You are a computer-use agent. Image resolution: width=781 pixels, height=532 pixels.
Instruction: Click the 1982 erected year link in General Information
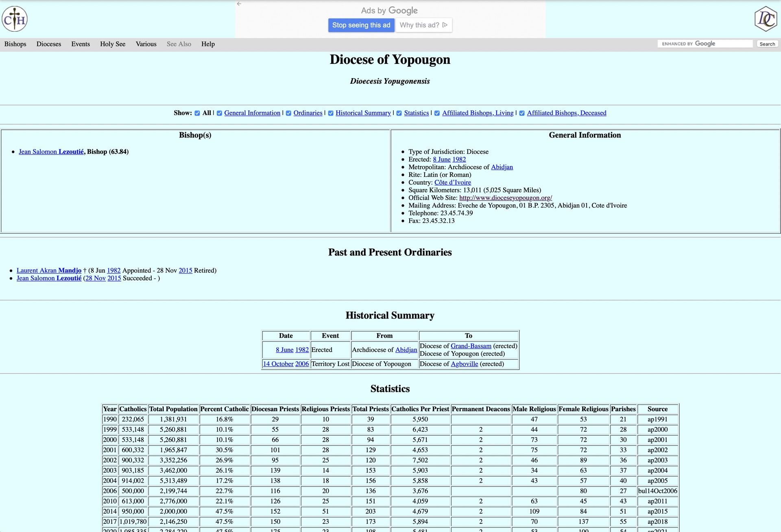point(459,159)
